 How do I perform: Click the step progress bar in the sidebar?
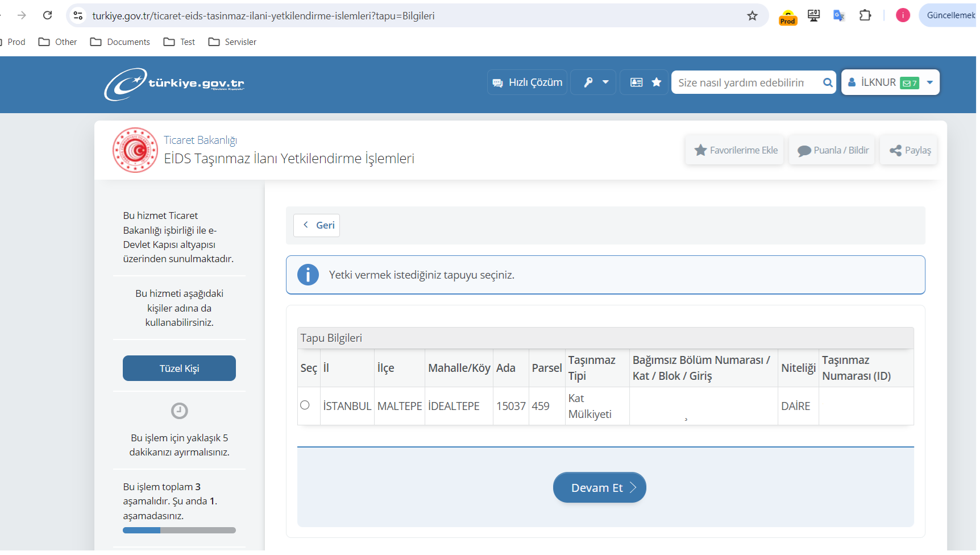tap(179, 530)
